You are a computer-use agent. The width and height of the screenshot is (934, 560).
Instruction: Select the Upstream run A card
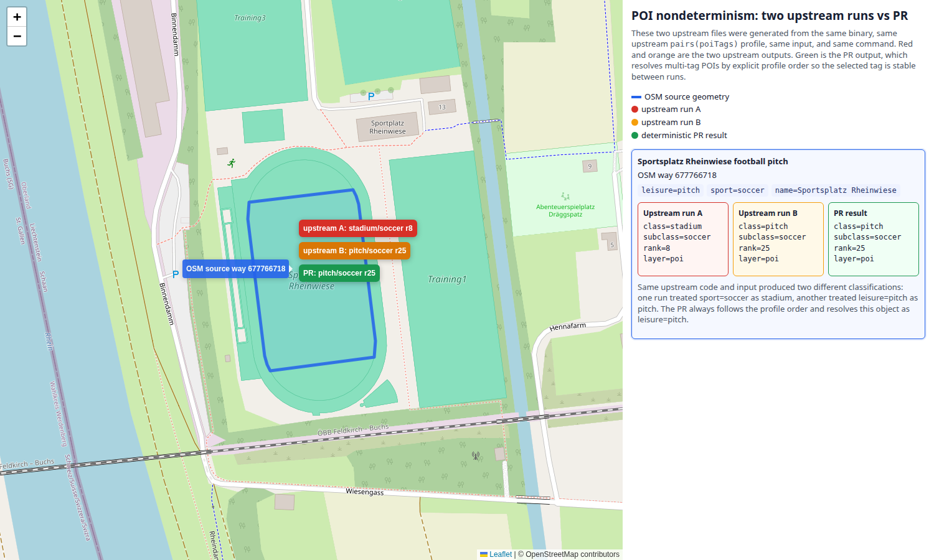tap(683, 239)
